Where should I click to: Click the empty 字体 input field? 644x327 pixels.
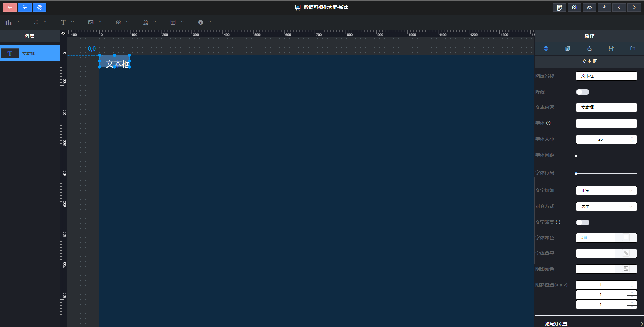click(606, 123)
